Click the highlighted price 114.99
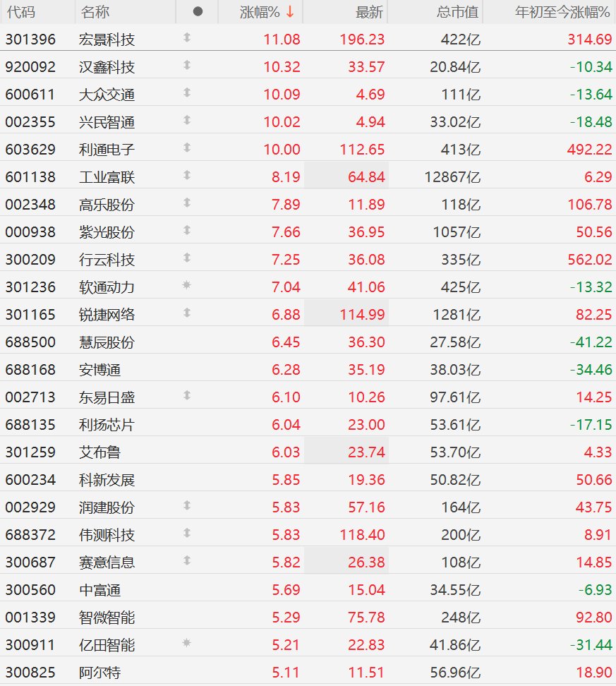 (362, 315)
